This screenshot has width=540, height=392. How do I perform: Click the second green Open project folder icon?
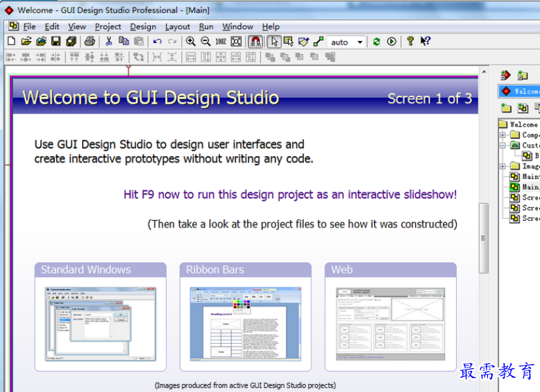click(x=41, y=42)
